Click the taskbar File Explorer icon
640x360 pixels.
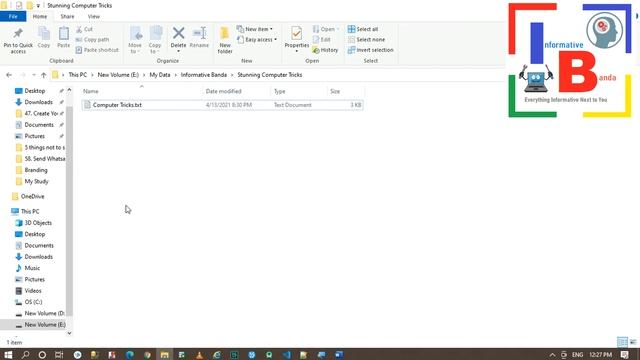(x=164, y=354)
